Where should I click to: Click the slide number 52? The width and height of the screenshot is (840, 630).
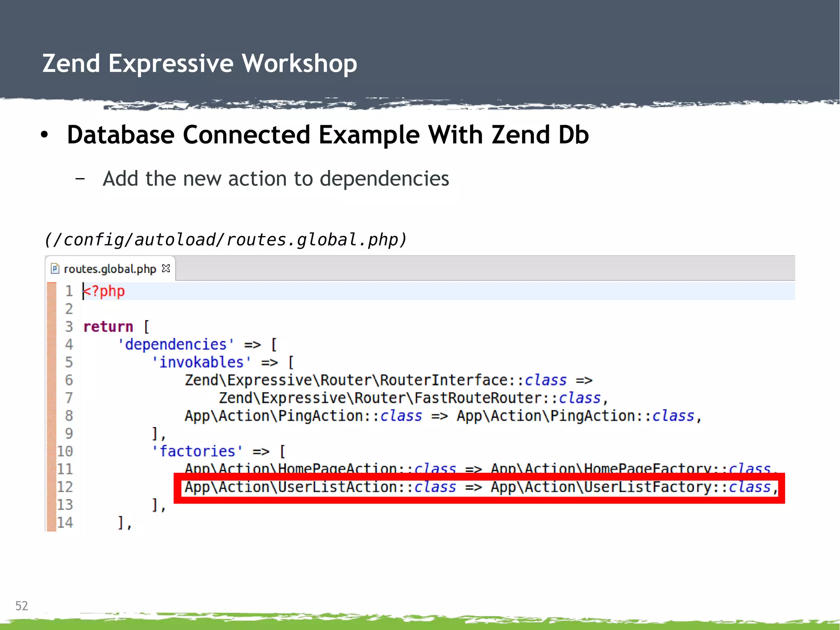point(22,606)
